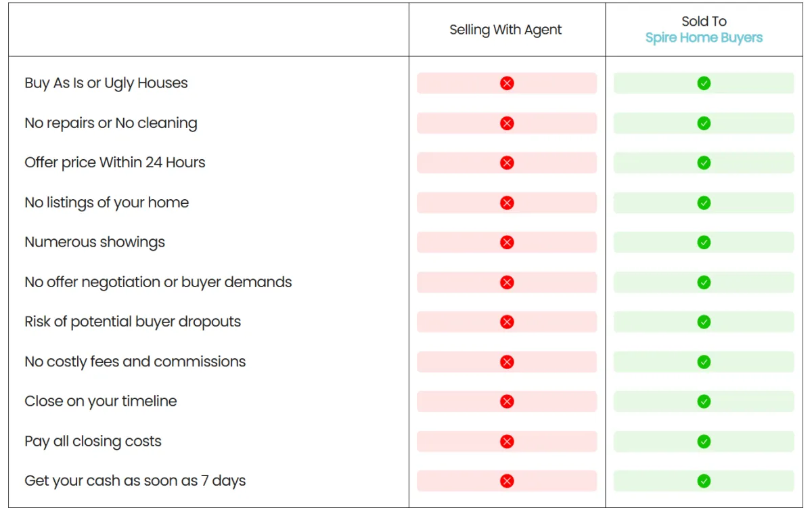Click green check for Get your cash row
This screenshot has height=508, width=812.
[x=704, y=481]
